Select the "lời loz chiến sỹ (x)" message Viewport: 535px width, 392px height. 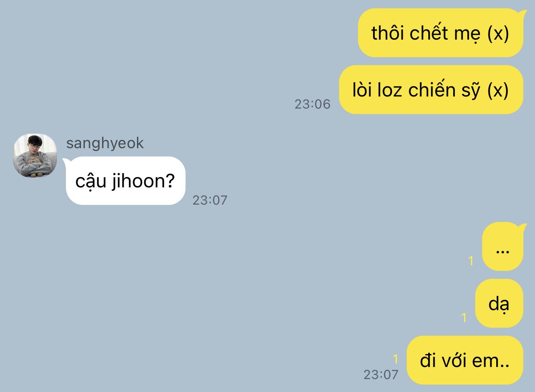(431, 90)
